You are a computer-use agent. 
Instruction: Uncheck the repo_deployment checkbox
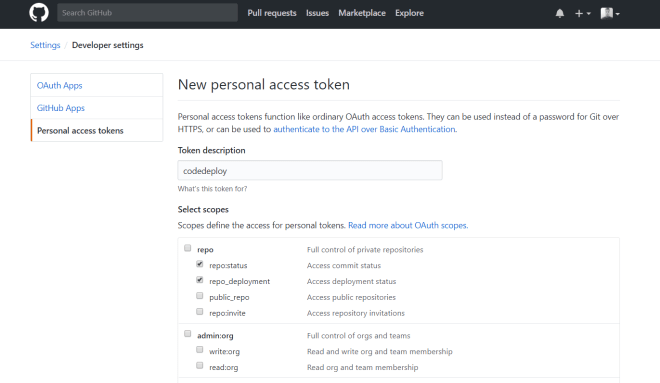[x=200, y=280]
